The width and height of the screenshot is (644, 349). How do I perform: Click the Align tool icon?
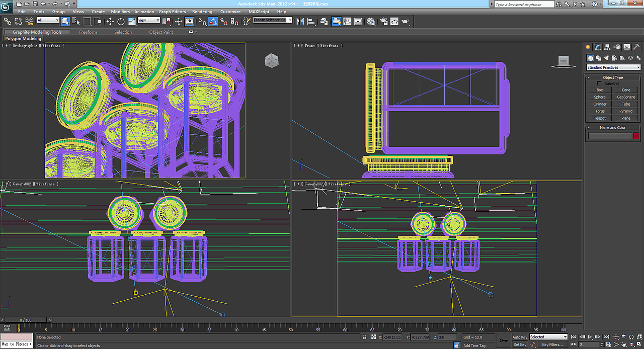[311, 21]
